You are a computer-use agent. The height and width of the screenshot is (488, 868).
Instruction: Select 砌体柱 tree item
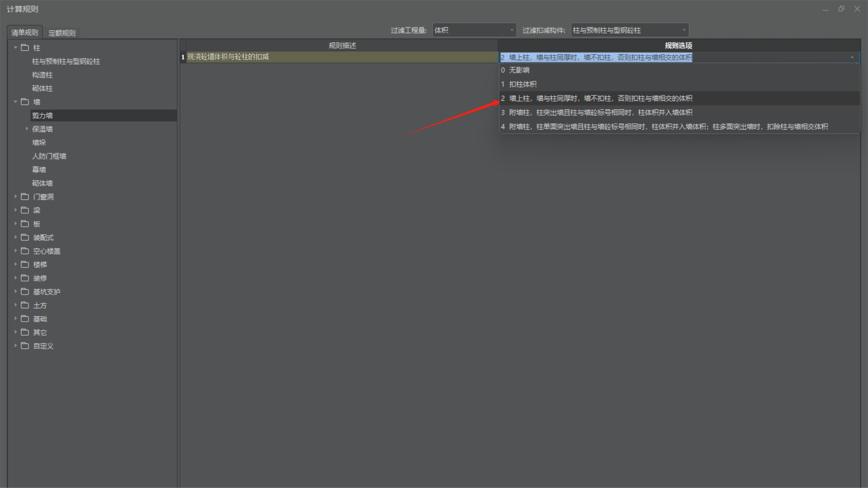(42, 89)
